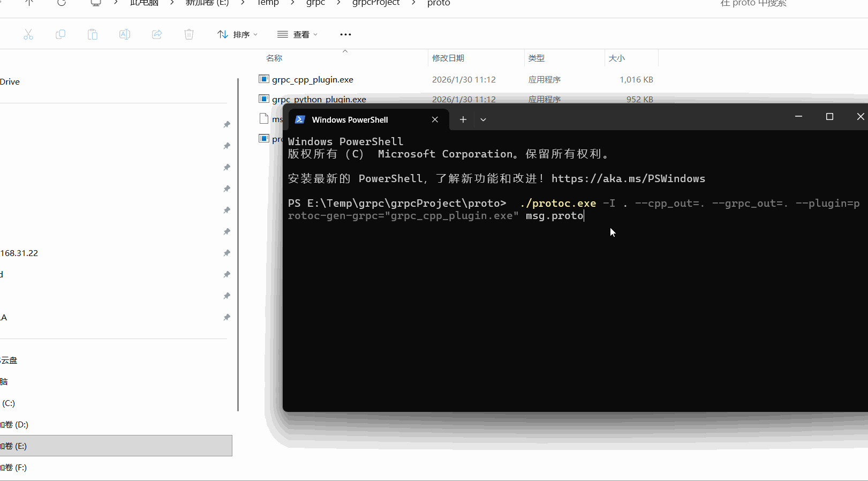Screen dimensions: 868x481
Task: Open the 查看 view dropdown
Action: tap(297, 34)
